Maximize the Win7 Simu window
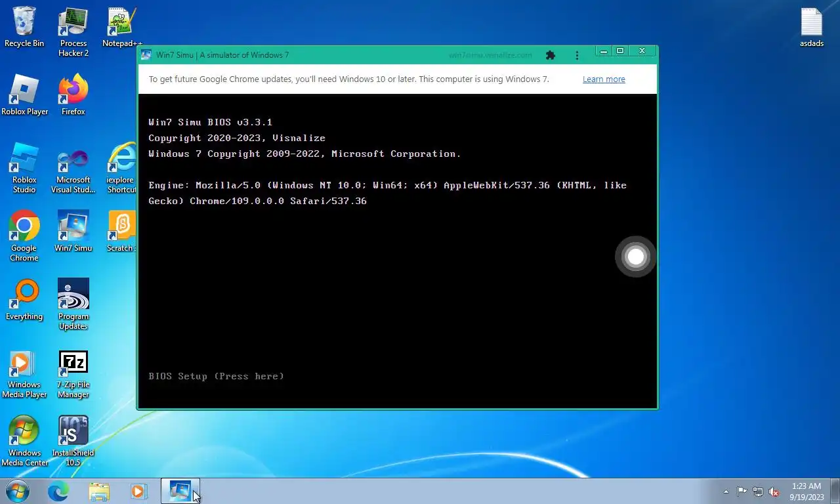The height and width of the screenshot is (504, 840). (619, 51)
